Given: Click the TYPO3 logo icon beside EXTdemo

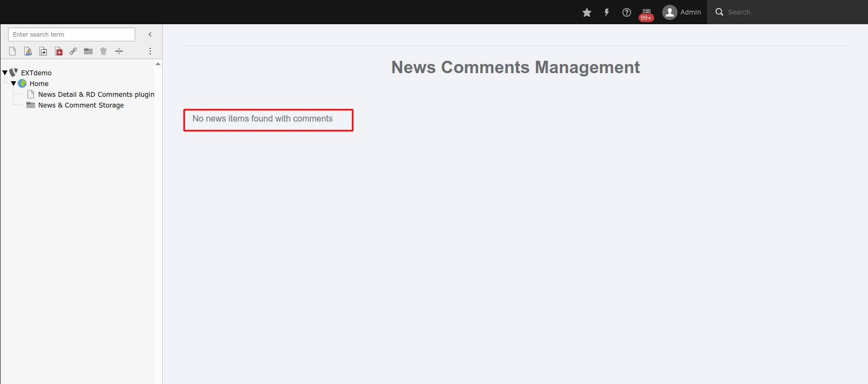Looking at the screenshot, I should coord(13,72).
